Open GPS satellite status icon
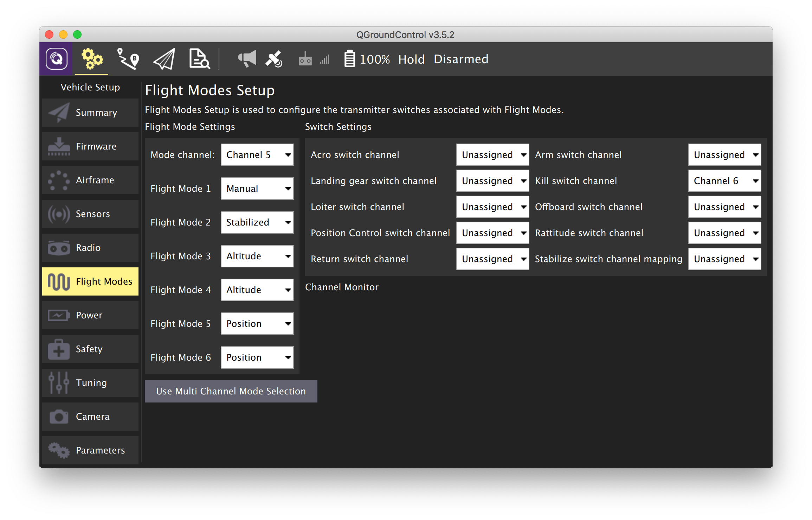 pyautogui.click(x=274, y=59)
